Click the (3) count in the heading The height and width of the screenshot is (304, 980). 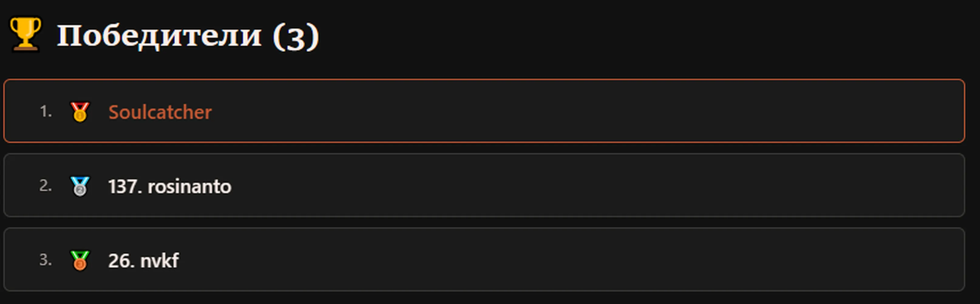(296, 36)
